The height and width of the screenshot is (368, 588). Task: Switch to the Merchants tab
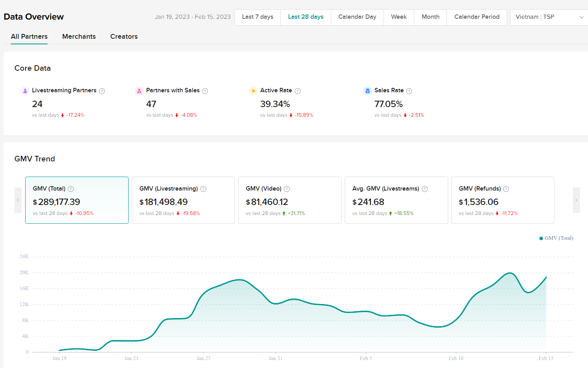79,36
